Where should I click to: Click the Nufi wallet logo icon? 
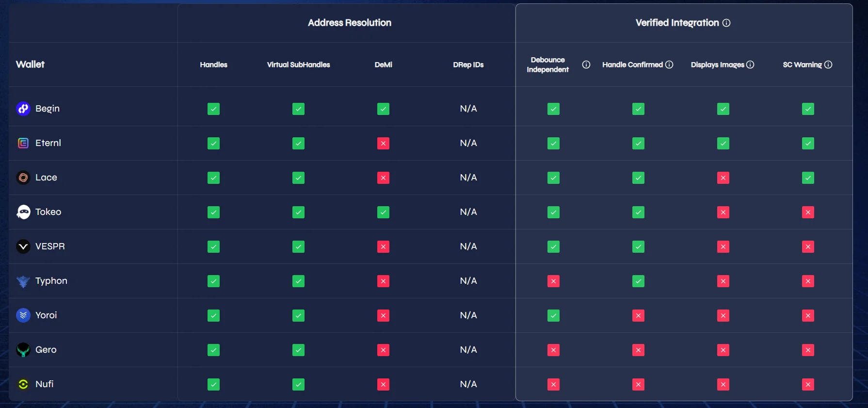[x=23, y=384]
